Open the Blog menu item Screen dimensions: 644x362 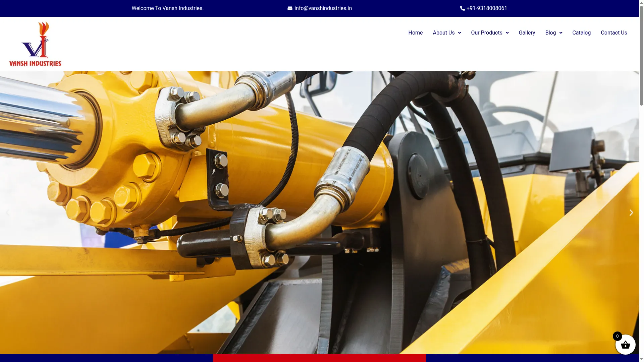pos(550,33)
